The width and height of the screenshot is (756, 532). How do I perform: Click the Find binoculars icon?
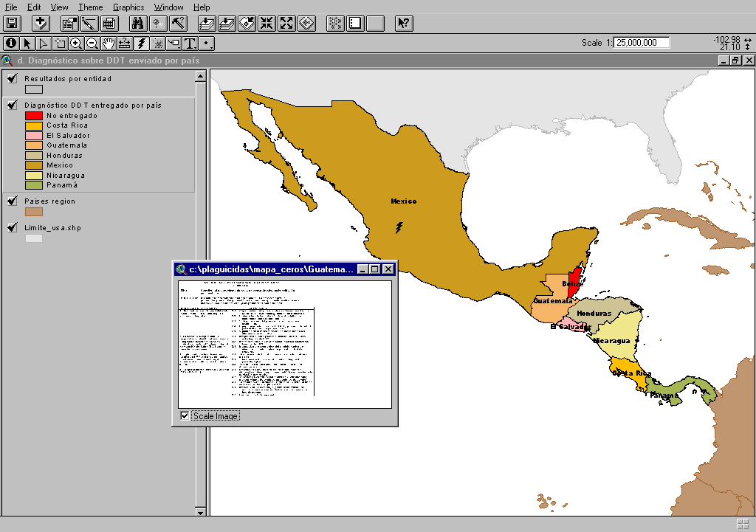pyautogui.click(x=137, y=23)
